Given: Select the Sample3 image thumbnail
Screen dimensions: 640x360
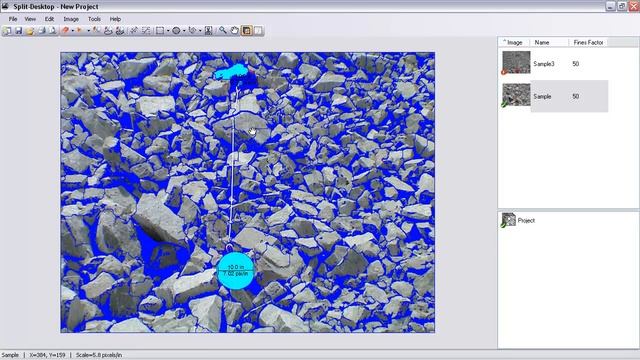Looking at the screenshot, I should pyautogui.click(x=516, y=62).
